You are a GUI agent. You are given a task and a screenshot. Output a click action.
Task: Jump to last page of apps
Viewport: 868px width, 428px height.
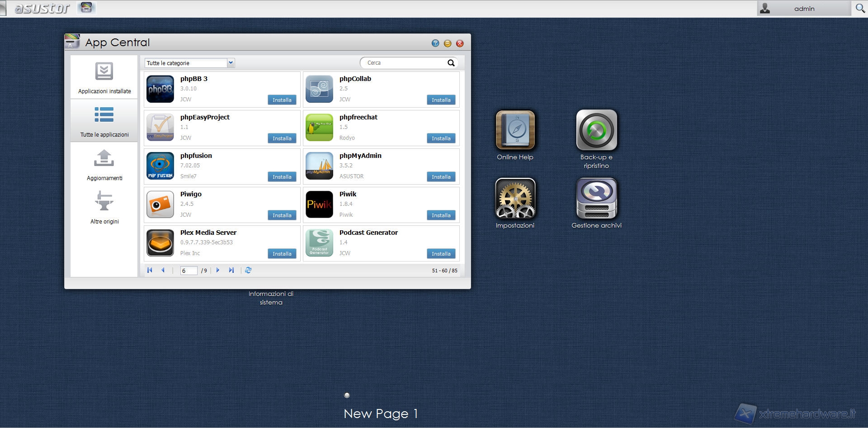(231, 270)
